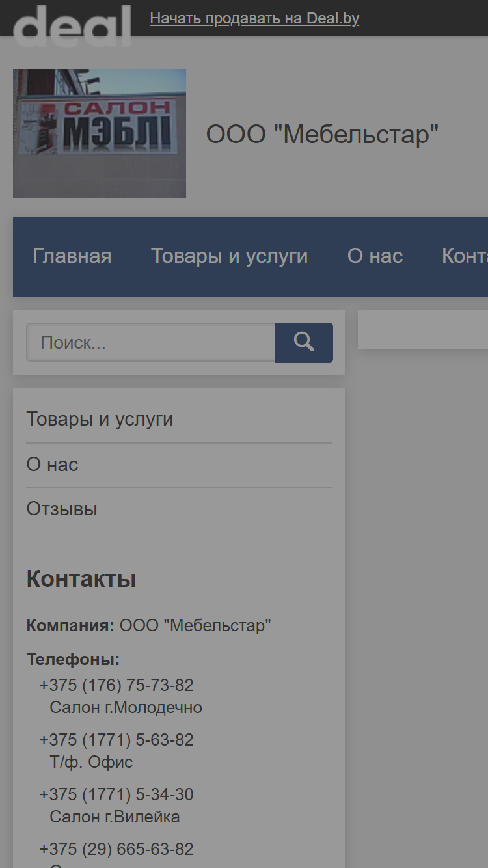Open the Контакты nav tab
This screenshot has width=488, height=868.
[465, 256]
